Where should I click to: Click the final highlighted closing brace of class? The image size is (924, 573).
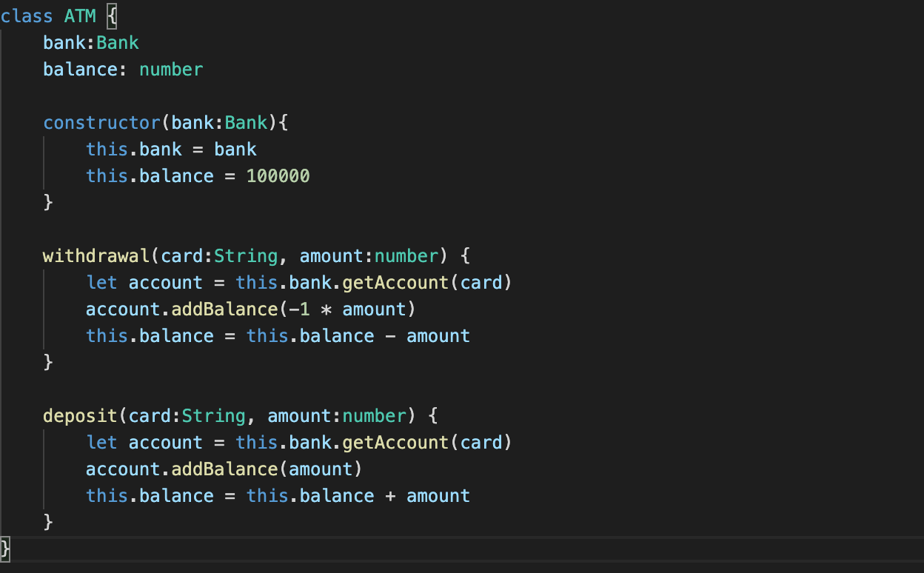tap(6, 549)
